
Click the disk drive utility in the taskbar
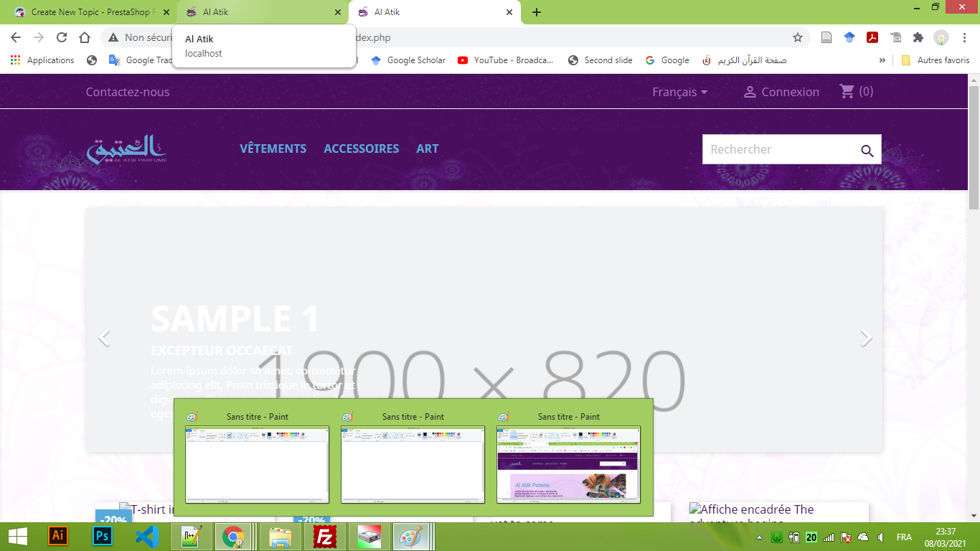click(x=369, y=537)
